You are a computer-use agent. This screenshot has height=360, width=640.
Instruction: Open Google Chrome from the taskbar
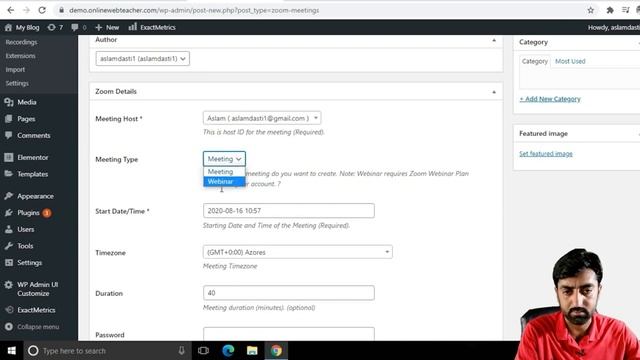276,351
